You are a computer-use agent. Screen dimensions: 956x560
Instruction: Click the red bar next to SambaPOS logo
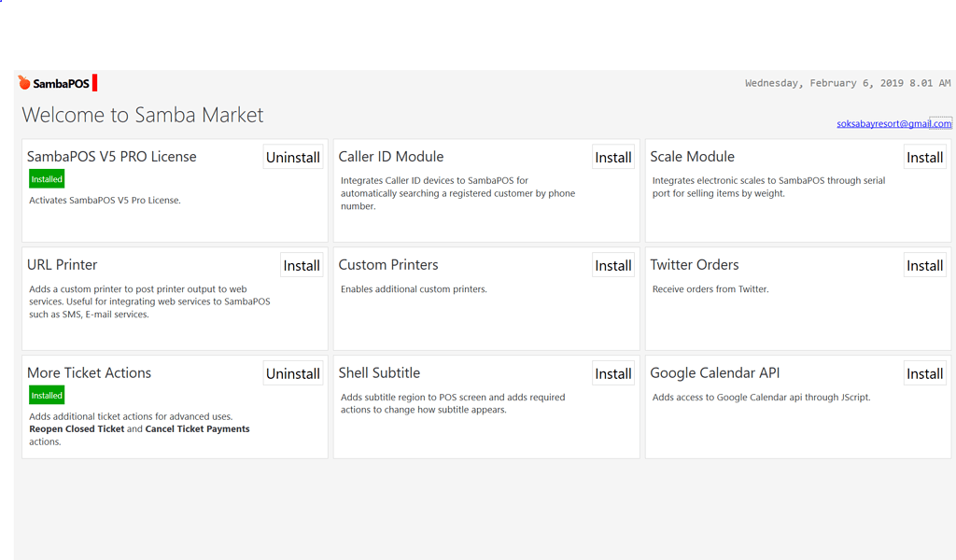pyautogui.click(x=96, y=82)
